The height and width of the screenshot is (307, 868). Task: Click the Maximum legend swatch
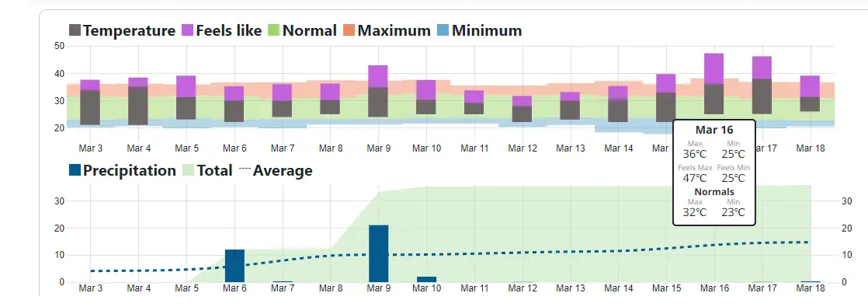[x=349, y=30]
